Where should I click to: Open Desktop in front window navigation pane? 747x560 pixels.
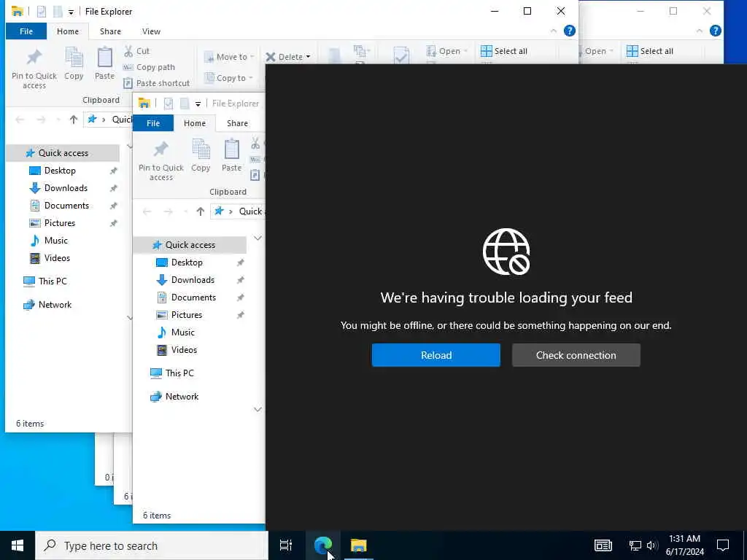coord(187,262)
